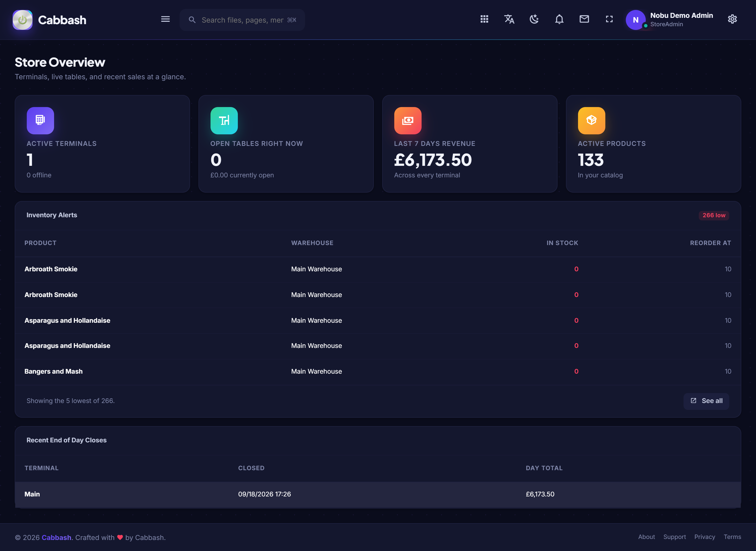Click the See all button
The height and width of the screenshot is (551, 756).
pyautogui.click(x=706, y=401)
